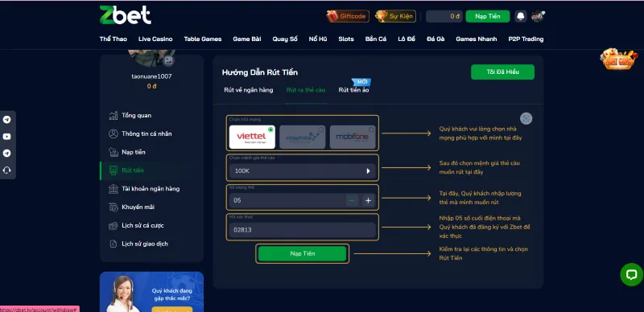This screenshot has width=644, height=312.
Task: Decrease card quantity with minus button
Action: tap(352, 200)
